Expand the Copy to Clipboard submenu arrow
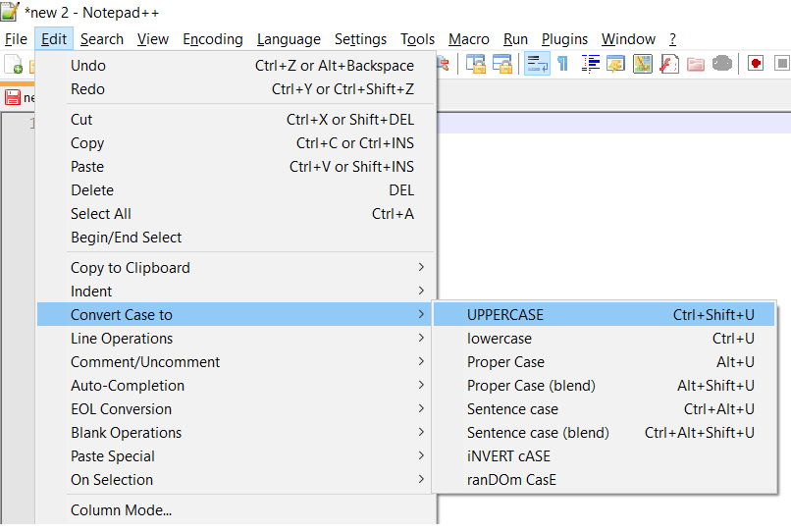 [421, 267]
